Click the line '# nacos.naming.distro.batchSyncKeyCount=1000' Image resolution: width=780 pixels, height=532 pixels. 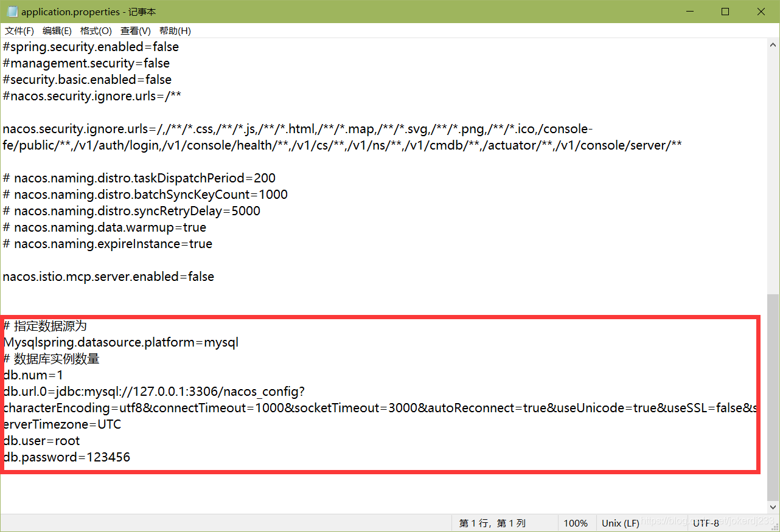click(145, 195)
